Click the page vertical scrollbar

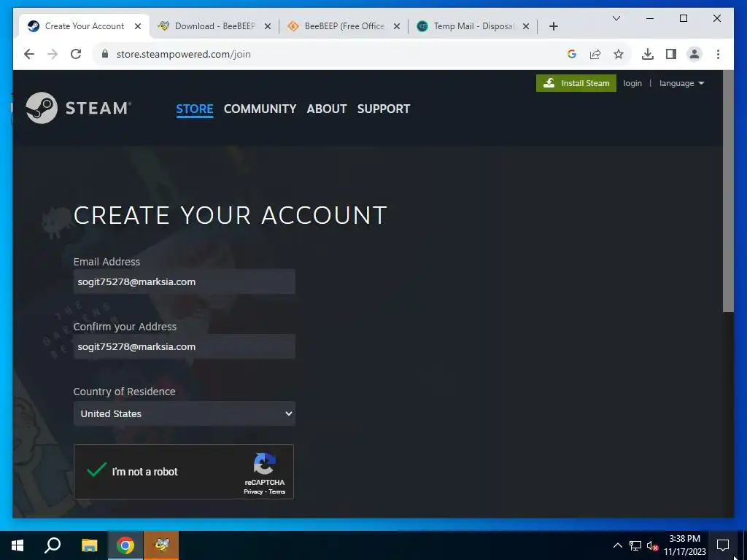tap(728, 192)
